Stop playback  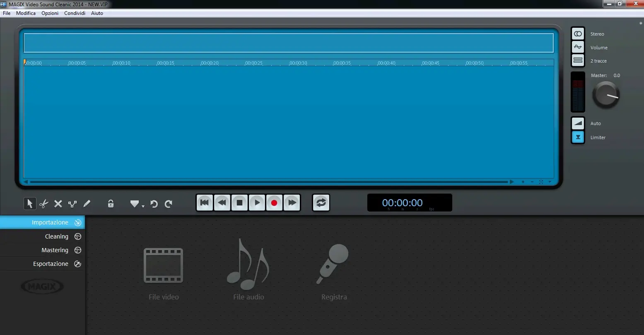click(239, 202)
